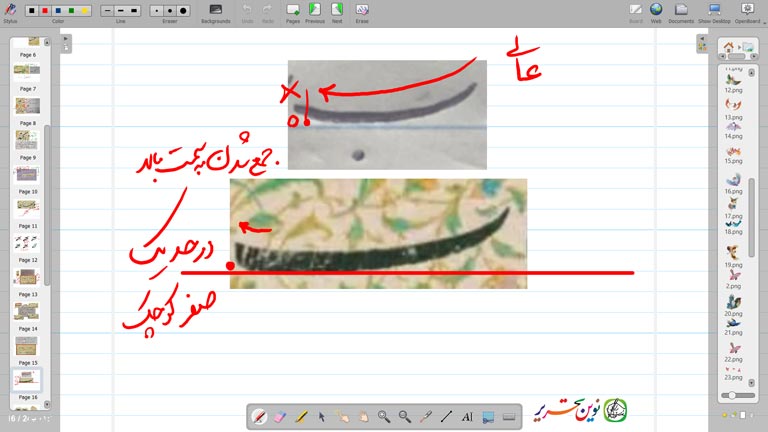This screenshot has width=768, height=432.
Task: Choose the yellow Highlighter tool
Action: [x=300, y=416]
